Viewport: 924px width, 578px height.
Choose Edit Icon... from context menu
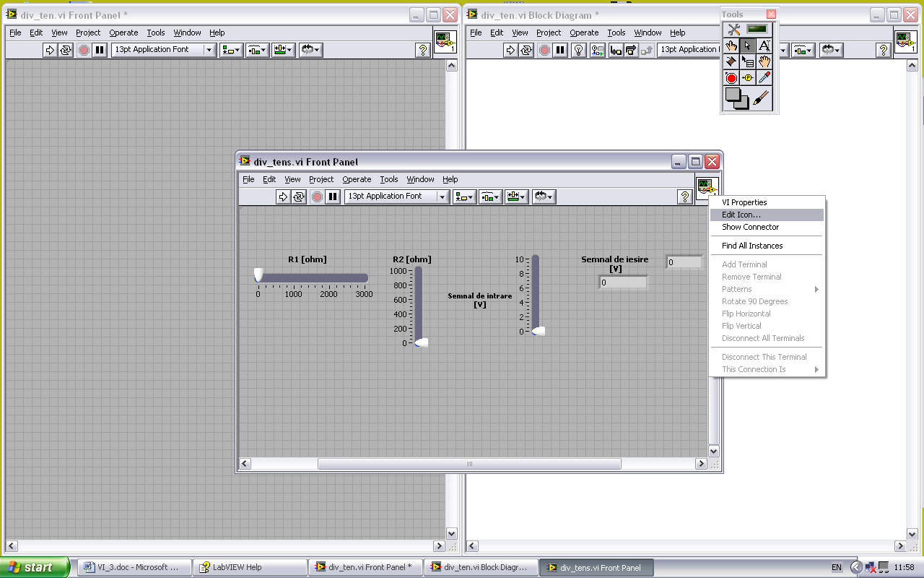[x=767, y=215]
